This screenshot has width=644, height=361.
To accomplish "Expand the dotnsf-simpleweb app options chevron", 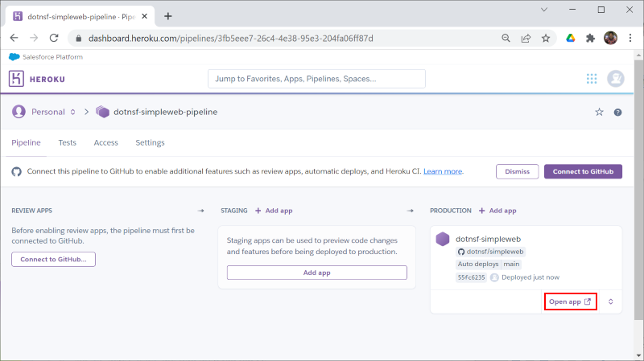I will (x=611, y=302).
